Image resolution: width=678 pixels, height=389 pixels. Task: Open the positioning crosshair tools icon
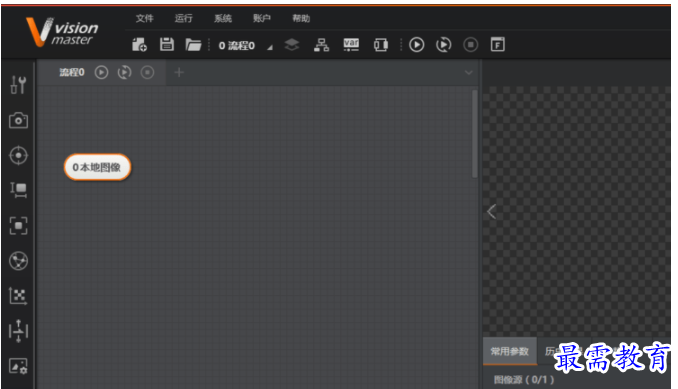click(x=18, y=155)
